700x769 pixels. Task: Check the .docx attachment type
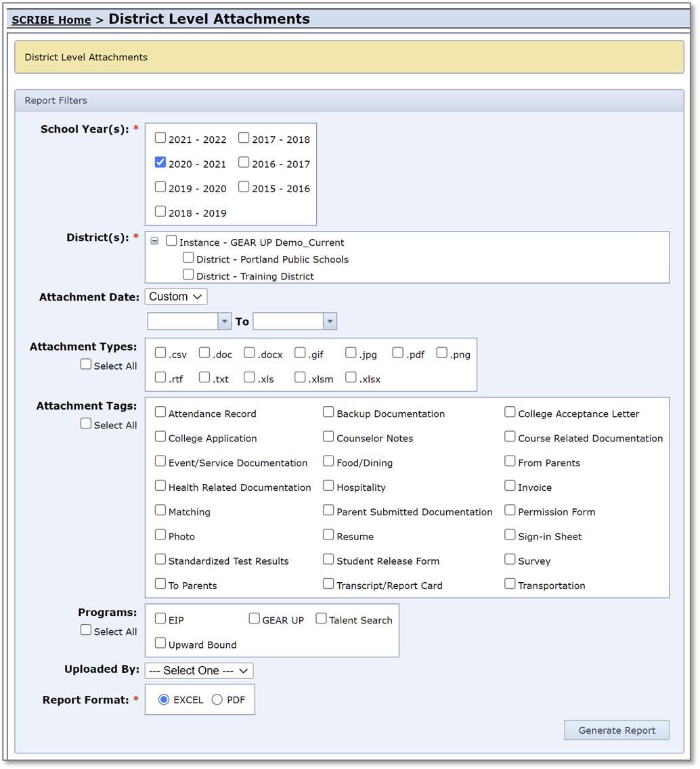pyautogui.click(x=250, y=353)
